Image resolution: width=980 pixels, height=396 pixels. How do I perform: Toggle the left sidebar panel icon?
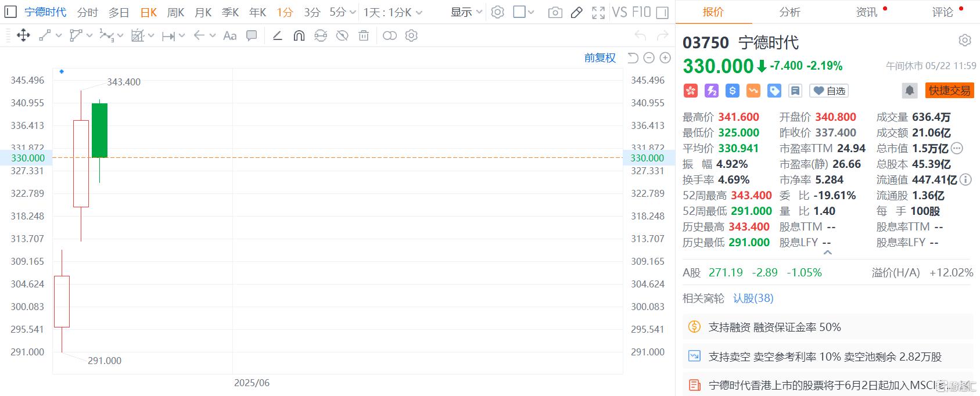coord(10,12)
